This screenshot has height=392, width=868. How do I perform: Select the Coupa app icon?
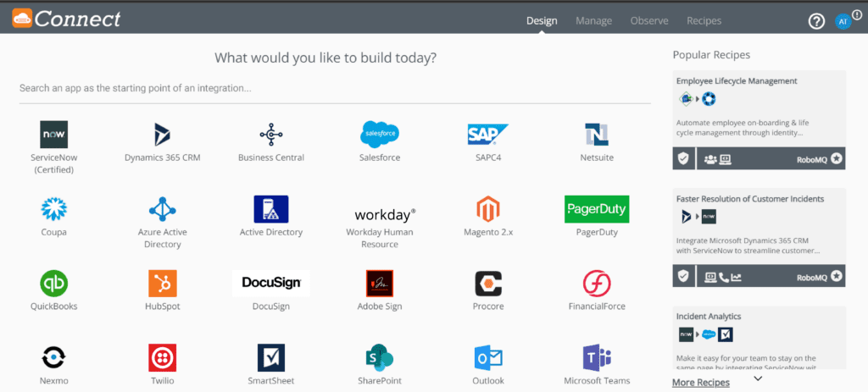click(x=53, y=209)
